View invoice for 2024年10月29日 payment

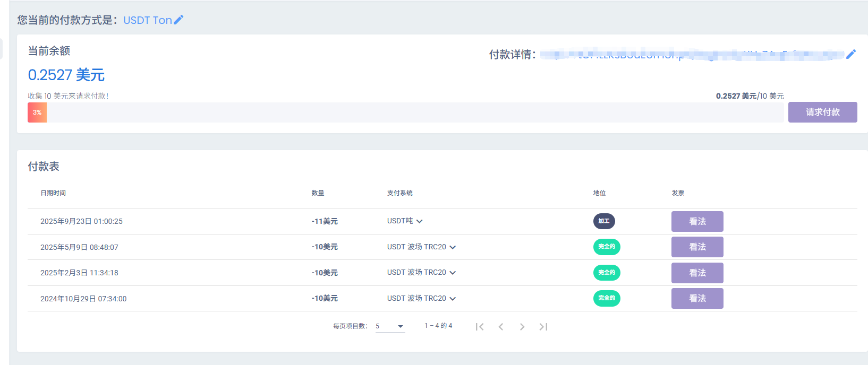(697, 298)
